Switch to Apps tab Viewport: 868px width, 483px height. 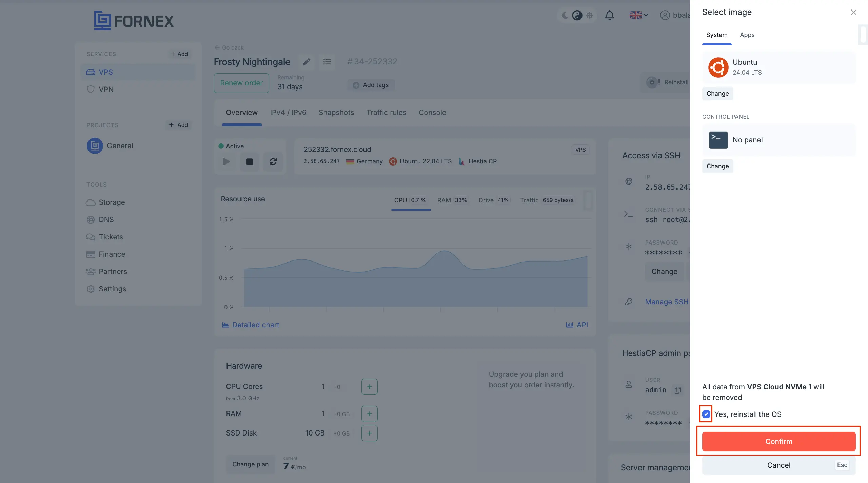pyautogui.click(x=747, y=35)
